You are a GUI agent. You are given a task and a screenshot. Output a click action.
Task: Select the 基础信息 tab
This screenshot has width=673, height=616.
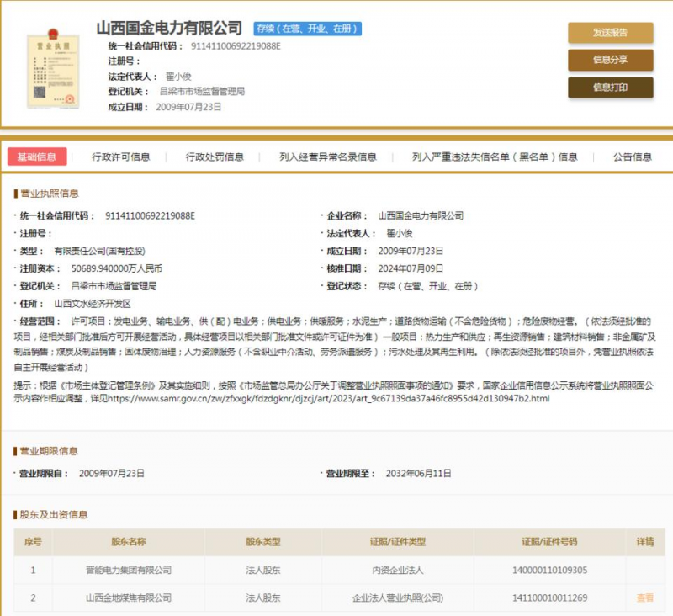37,157
